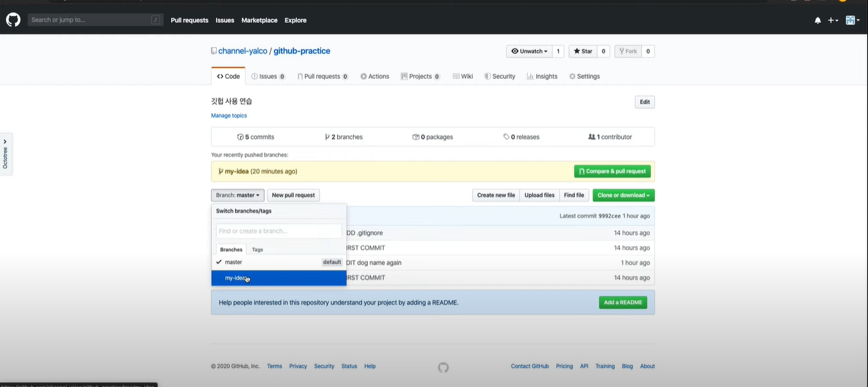The image size is (868, 387).
Task: Click the Edit description button
Action: pos(645,102)
